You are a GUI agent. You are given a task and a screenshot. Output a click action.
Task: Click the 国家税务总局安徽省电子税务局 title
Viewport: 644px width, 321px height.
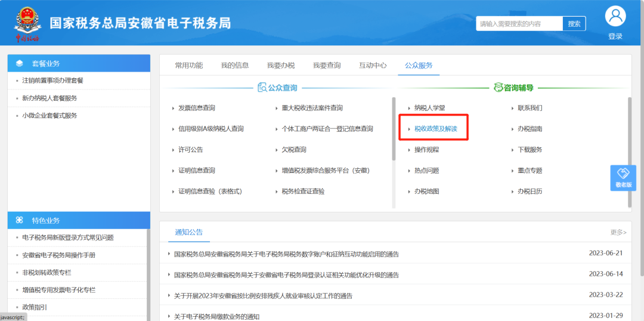(141, 23)
